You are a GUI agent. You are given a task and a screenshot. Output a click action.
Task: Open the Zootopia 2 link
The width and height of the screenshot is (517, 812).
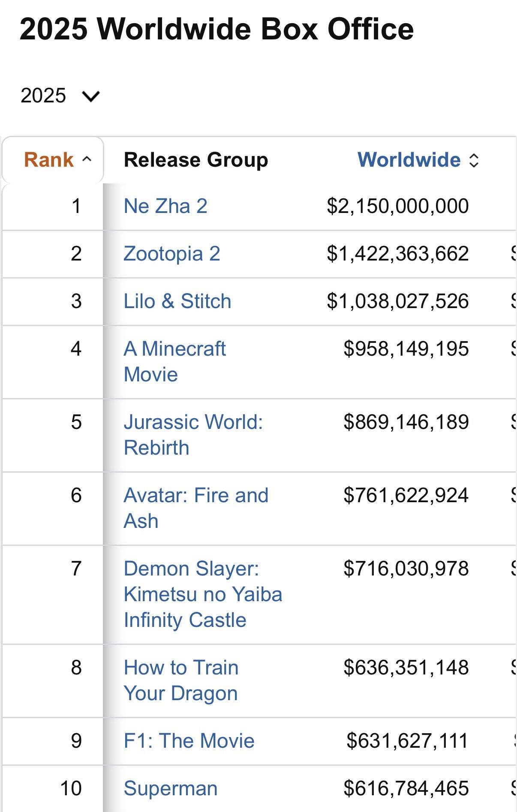[172, 254]
